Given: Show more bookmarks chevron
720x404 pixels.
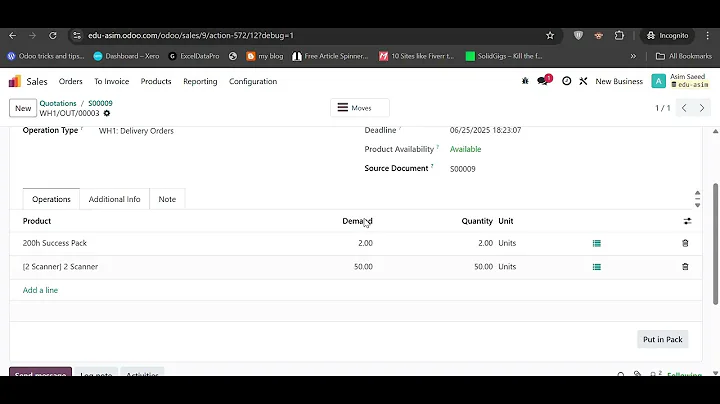Looking at the screenshot, I should point(633,56).
